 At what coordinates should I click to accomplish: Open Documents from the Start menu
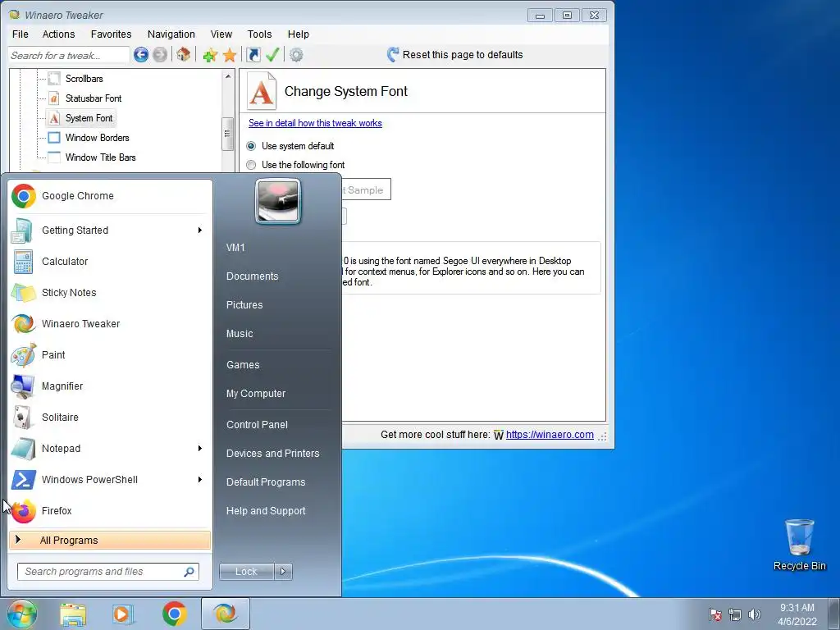(x=253, y=276)
